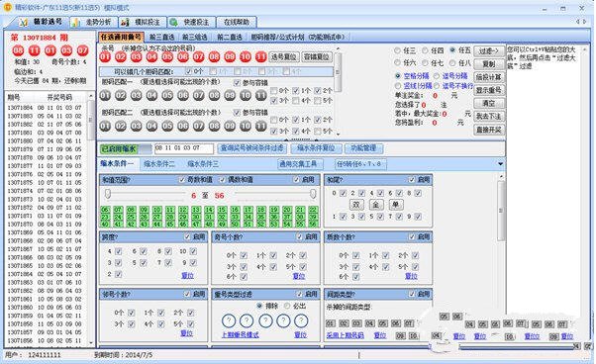Image resolution: width=596 pixels, height=364 pixels.
Task: Click the 直接开奖 button
Action: click(489, 130)
